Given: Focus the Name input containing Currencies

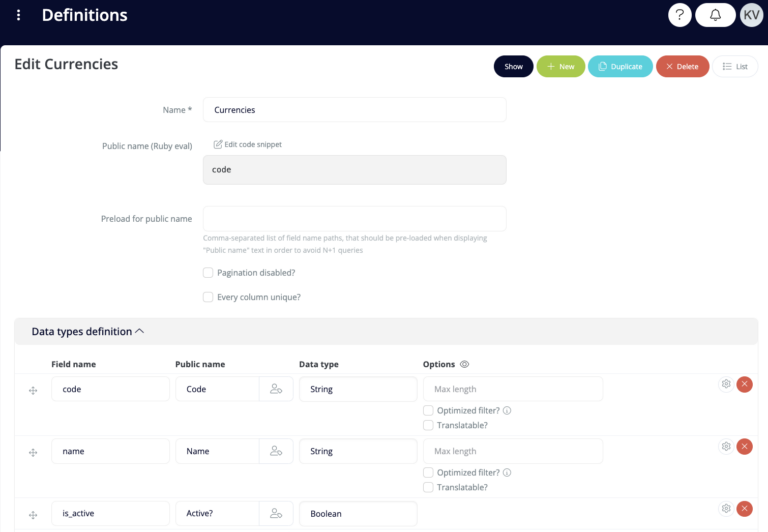Looking at the screenshot, I should tap(355, 110).
